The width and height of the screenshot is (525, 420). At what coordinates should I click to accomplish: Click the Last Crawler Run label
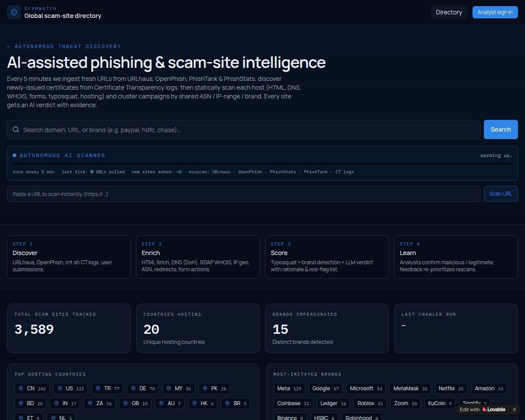(x=429, y=314)
